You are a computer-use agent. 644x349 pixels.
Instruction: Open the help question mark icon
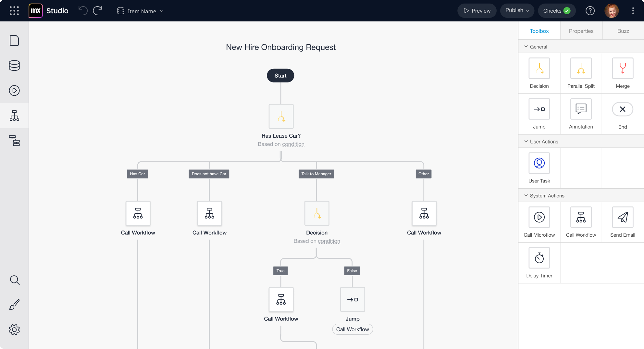590,11
